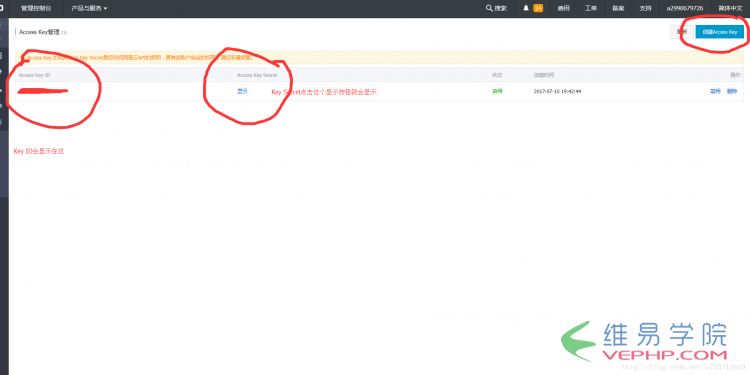This screenshot has width=750, height=375.
Task: Click 显示 link to reveal Key Secret
Action: [x=243, y=91]
